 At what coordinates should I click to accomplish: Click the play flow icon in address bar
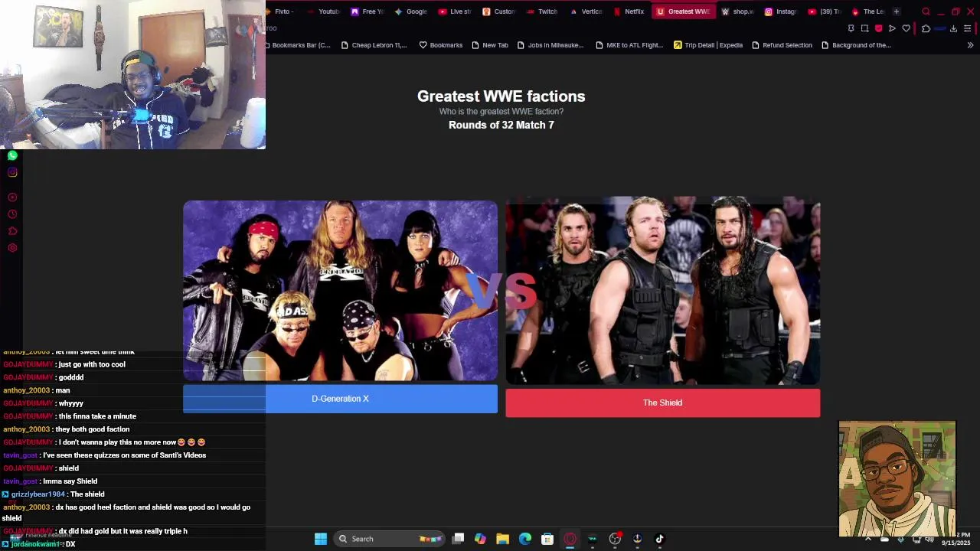[x=892, y=28]
